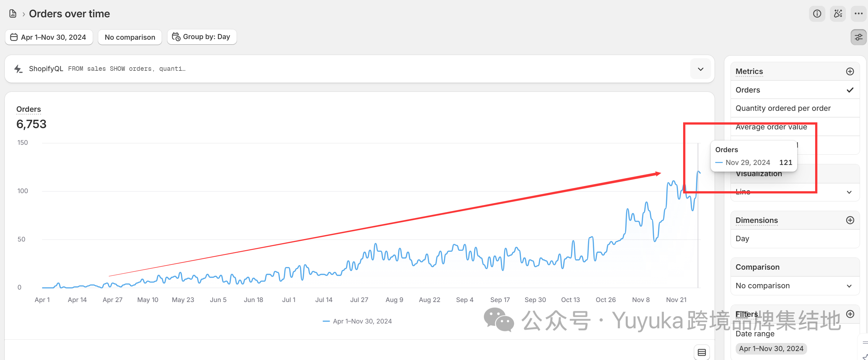Screen dimensions: 868x360
Task: Expand the ShopifyQL query chevron
Action: pyautogui.click(x=700, y=69)
